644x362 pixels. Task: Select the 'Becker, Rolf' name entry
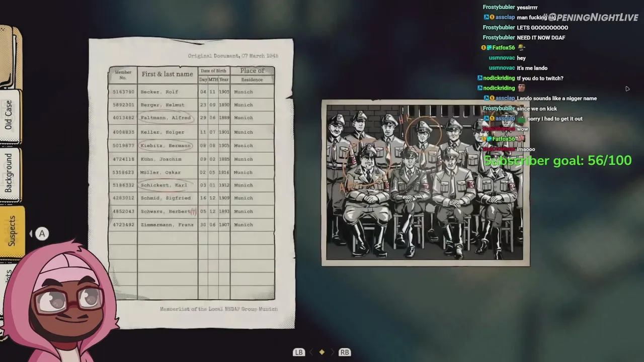159,92
